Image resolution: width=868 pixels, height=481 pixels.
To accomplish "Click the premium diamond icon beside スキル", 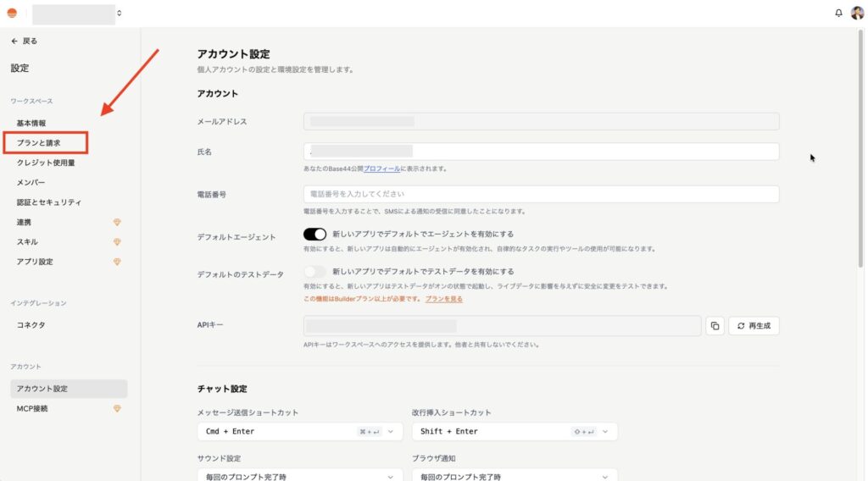I will pos(117,242).
